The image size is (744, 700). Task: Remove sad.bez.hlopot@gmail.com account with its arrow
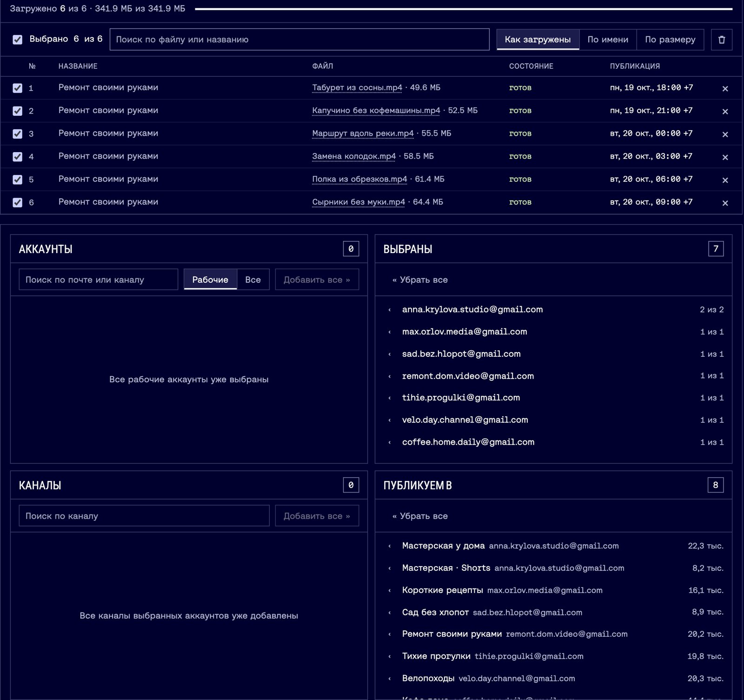tap(390, 354)
